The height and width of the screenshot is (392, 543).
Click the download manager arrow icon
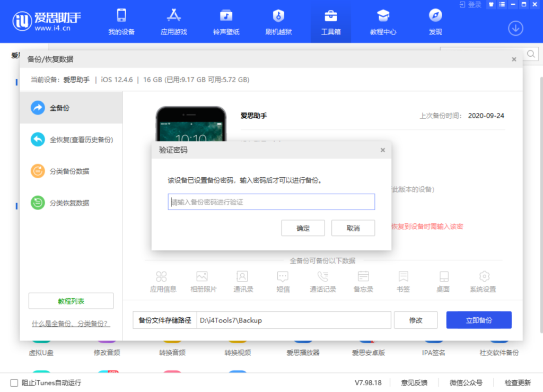515,28
